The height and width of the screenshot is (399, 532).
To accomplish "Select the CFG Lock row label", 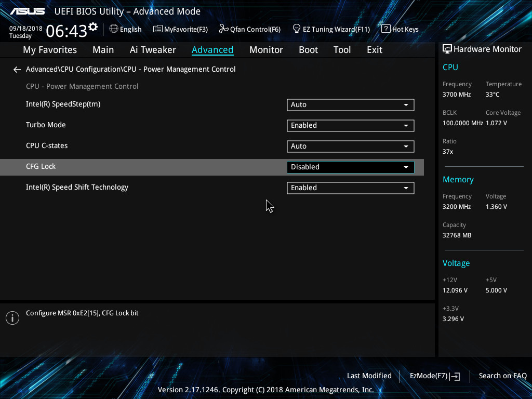I will tap(41, 167).
